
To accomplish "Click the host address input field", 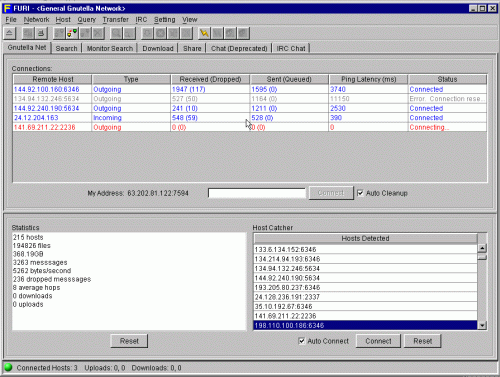I will (257, 193).
